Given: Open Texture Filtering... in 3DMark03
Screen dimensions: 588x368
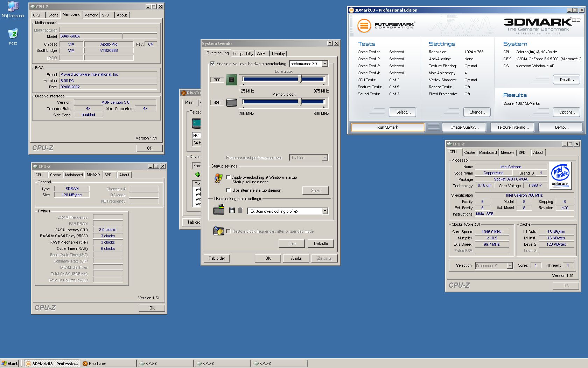Looking at the screenshot, I should coord(512,127).
